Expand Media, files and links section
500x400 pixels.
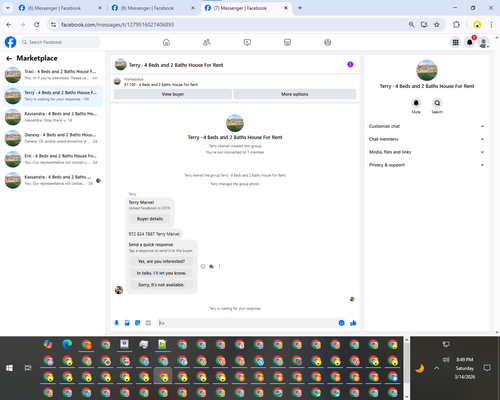click(x=426, y=152)
